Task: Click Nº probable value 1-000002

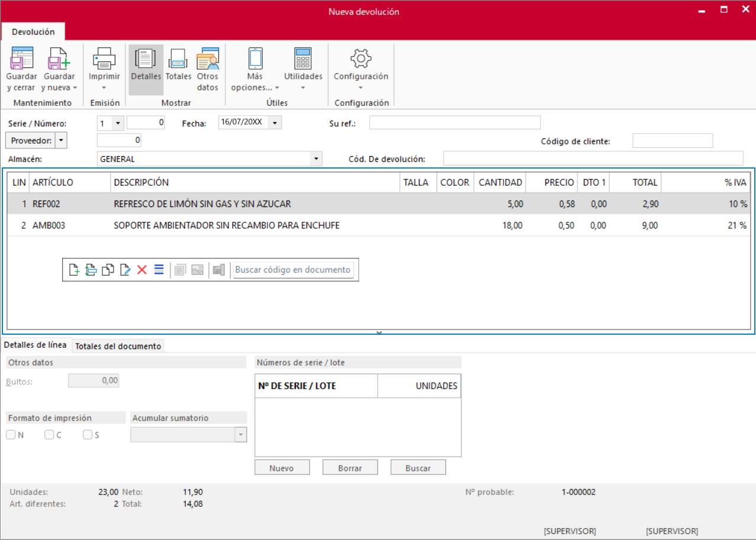Action: 579,492
